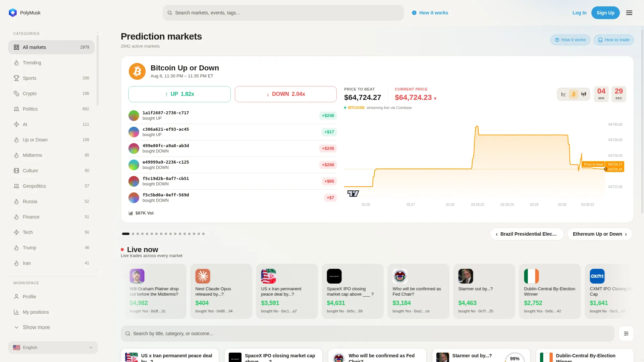Select the Bitcoin chart mode icon

(x=574, y=94)
